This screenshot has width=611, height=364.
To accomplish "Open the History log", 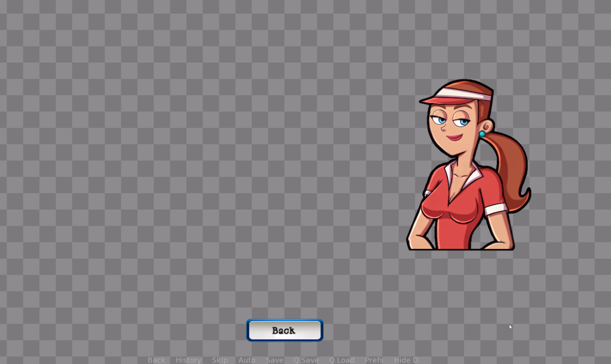I will tap(188, 360).
